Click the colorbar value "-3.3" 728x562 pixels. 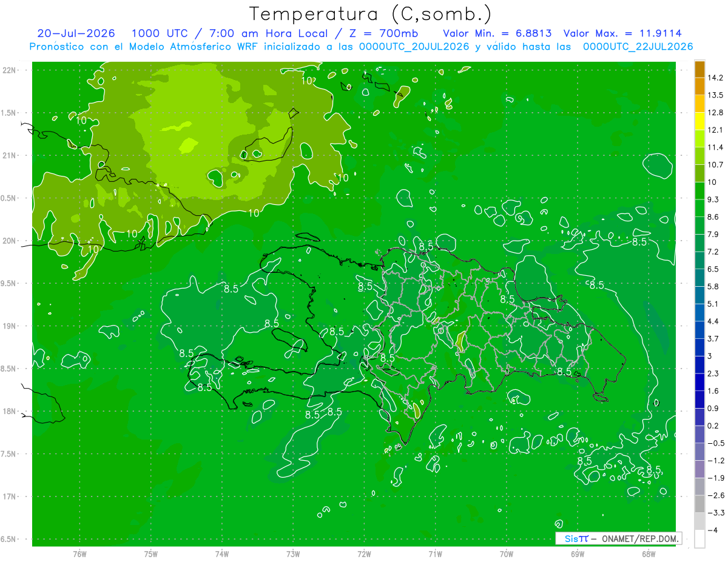716,512
